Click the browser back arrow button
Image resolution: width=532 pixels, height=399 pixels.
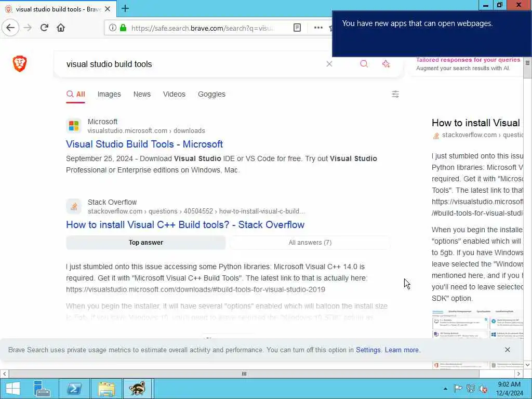coord(10,28)
